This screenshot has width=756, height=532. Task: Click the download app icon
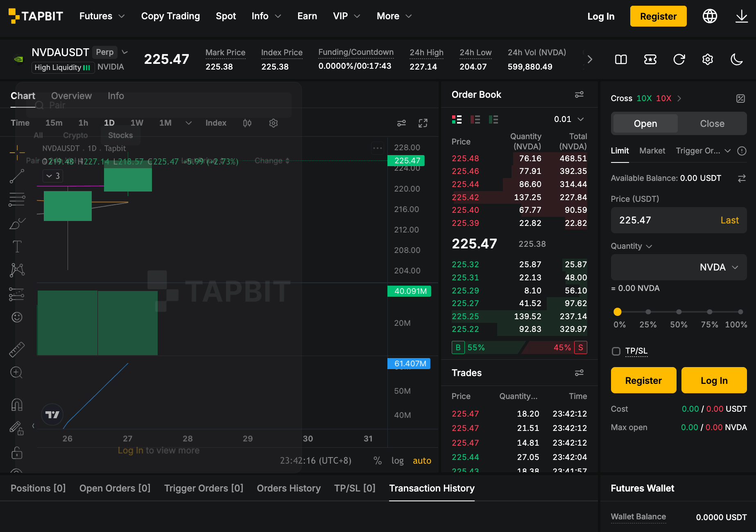[x=741, y=16]
